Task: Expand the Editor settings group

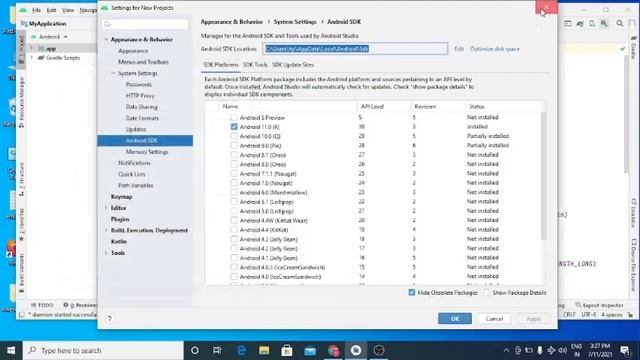Action: [106, 208]
